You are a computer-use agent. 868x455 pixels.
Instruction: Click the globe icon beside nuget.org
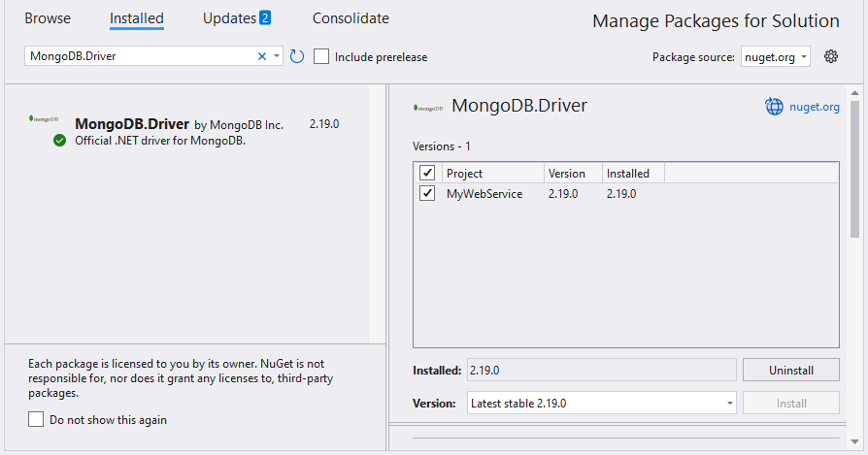774,107
